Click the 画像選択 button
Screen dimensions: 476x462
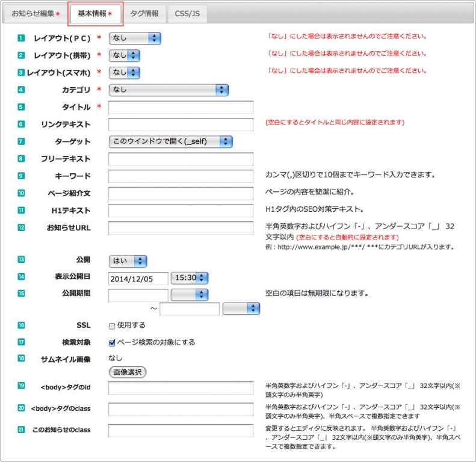click(x=128, y=372)
